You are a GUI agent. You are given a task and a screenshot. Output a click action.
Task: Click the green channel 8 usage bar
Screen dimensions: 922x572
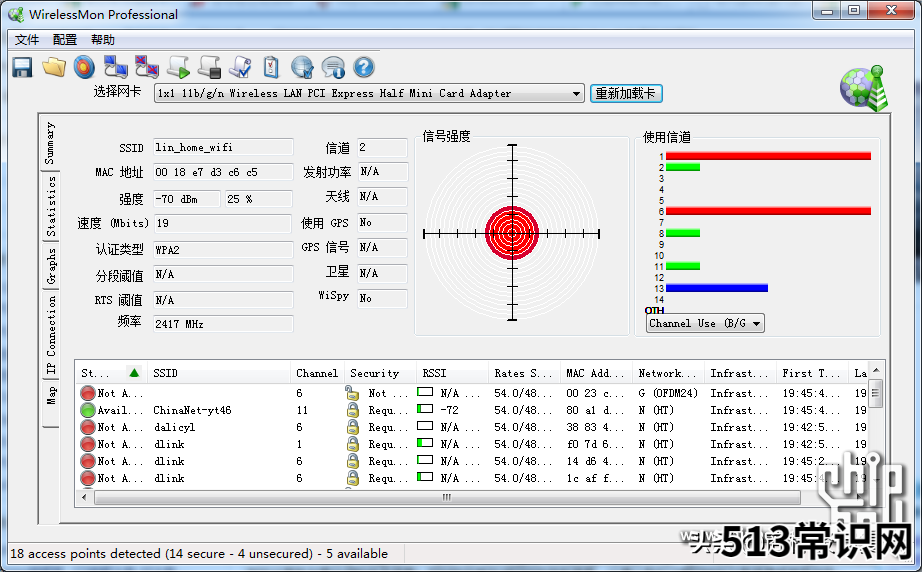(x=683, y=233)
